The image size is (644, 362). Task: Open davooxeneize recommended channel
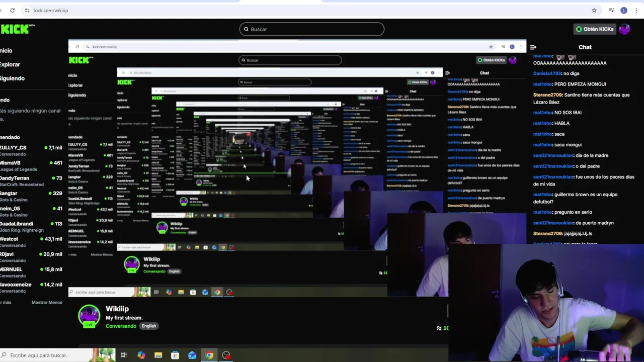click(x=31, y=287)
